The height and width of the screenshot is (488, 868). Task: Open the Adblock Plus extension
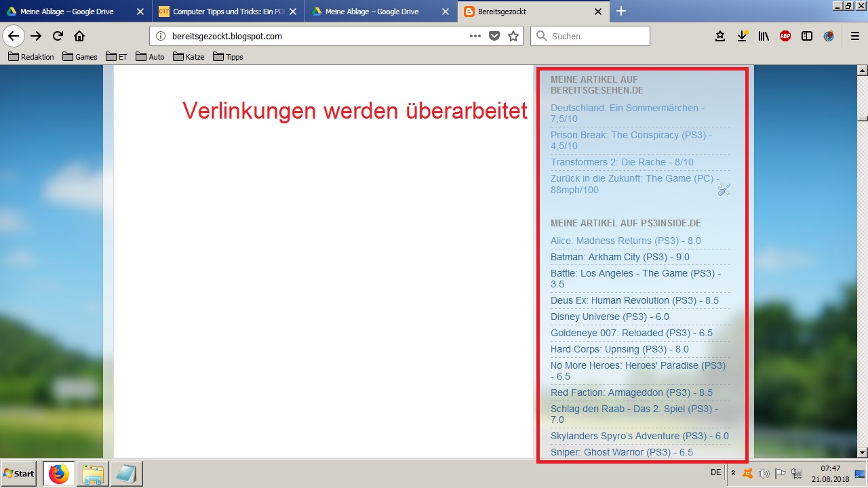[785, 36]
